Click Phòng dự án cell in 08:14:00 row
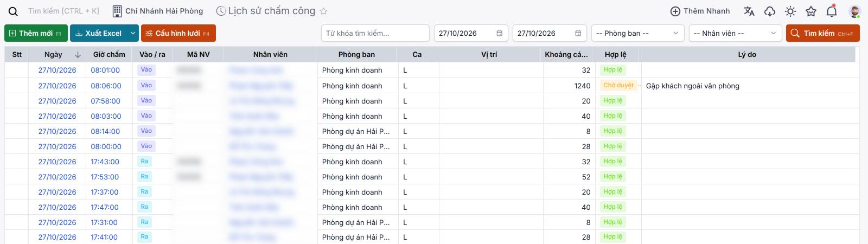868x244 pixels. [x=356, y=131]
